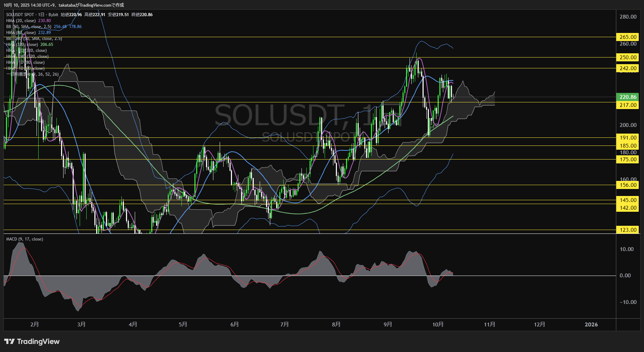Select the BB (50, SMA, close, 2.5) legend
This screenshot has height=352, width=644.
click(x=29, y=27)
